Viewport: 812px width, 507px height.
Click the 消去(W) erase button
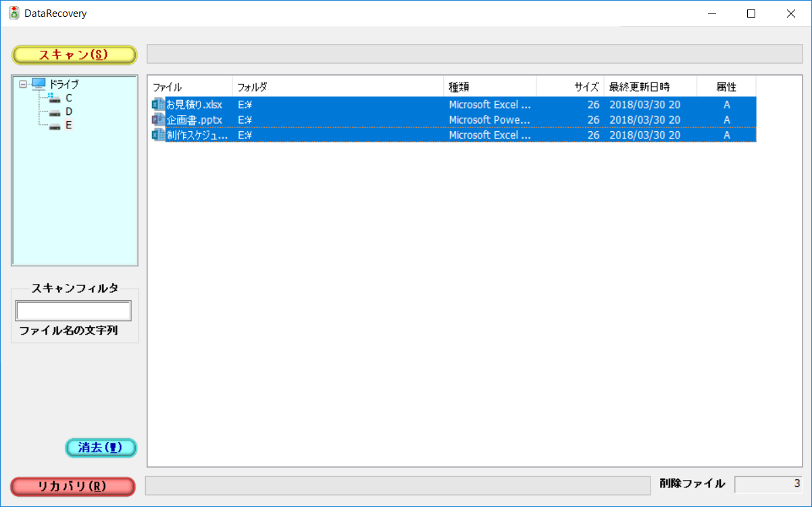[101, 448]
